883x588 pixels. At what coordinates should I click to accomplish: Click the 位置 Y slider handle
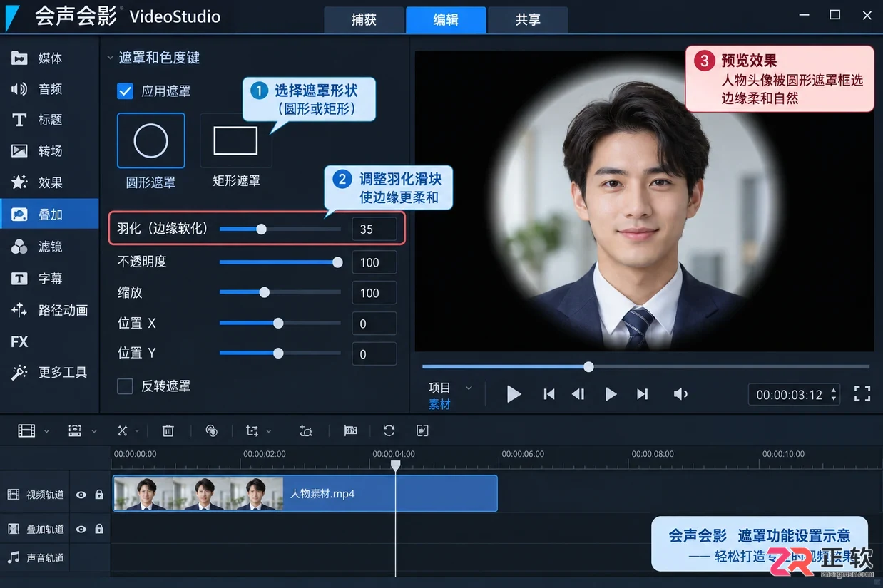click(x=278, y=353)
